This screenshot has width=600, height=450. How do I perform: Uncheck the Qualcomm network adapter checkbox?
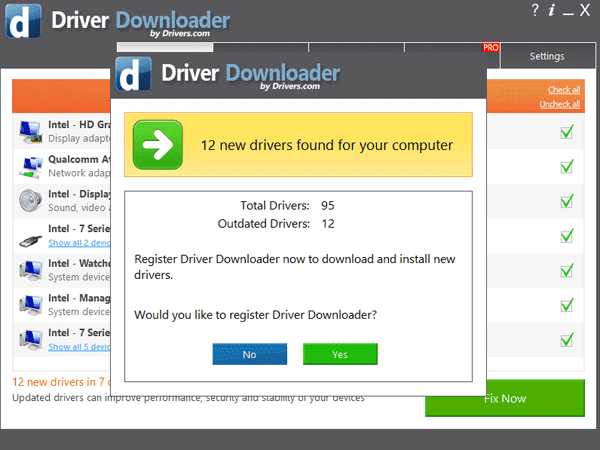pos(567,166)
